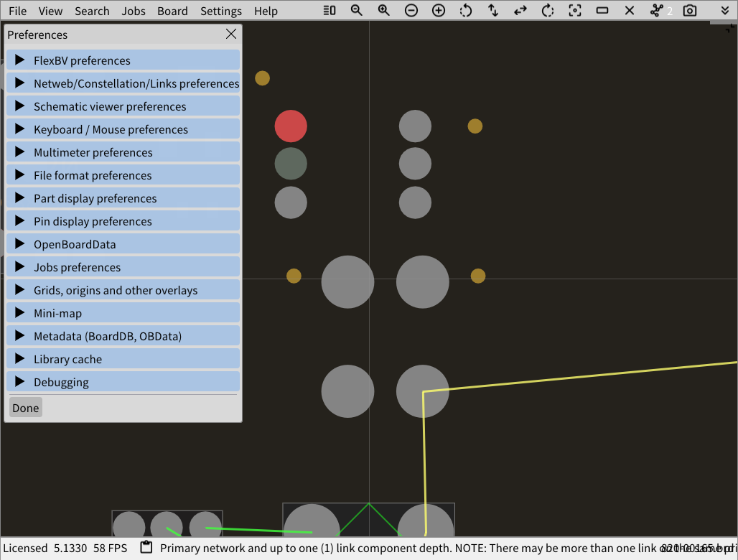Screen dimensions: 738x560
Task: Open the Board menu
Action: pyautogui.click(x=172, y=11)
